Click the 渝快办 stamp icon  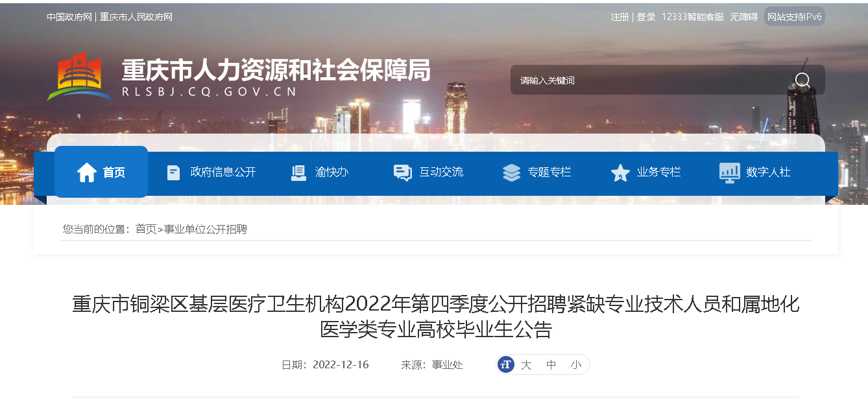(x=298, y=172)
